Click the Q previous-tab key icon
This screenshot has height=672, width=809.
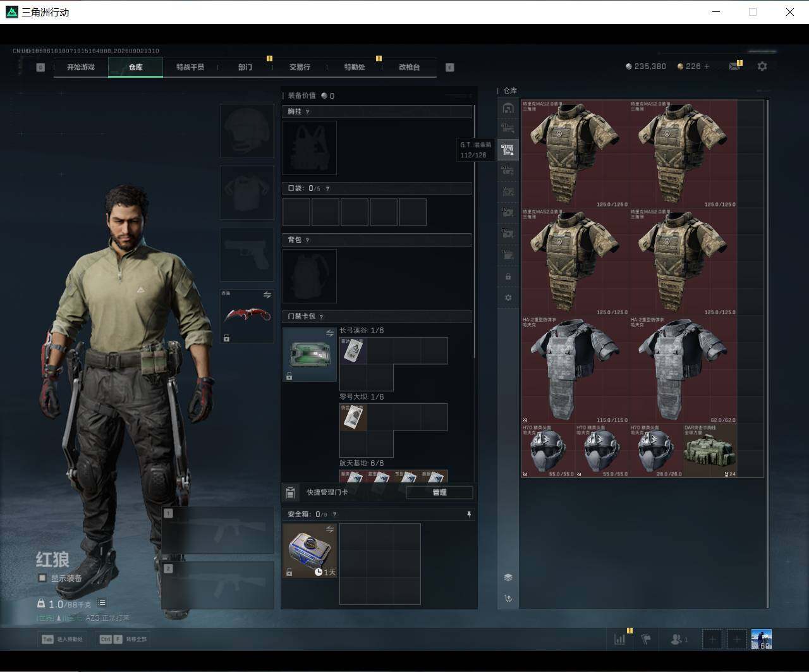pyautogui.click(x=40, y=68)
